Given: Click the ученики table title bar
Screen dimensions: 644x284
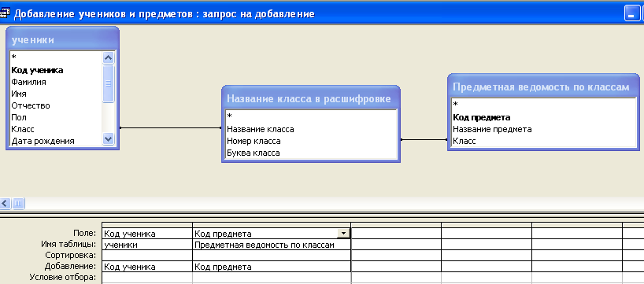Looking at the screenshot, I should pos(62,40).
